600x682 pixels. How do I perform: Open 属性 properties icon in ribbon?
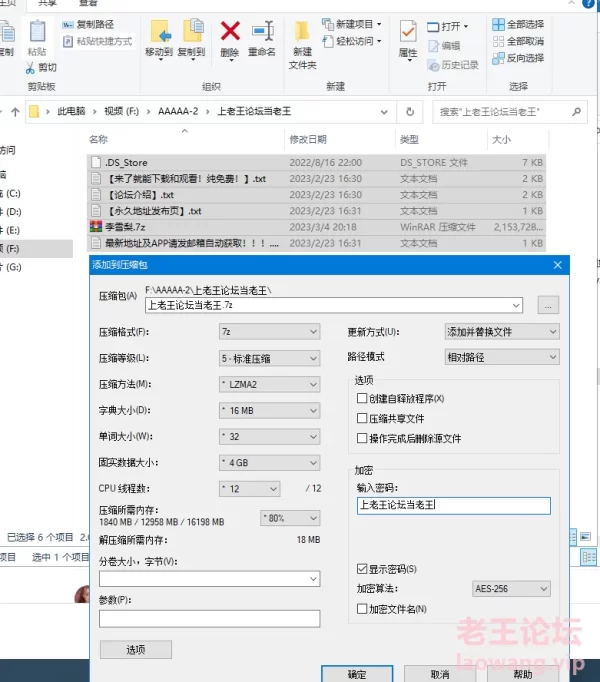408,33
